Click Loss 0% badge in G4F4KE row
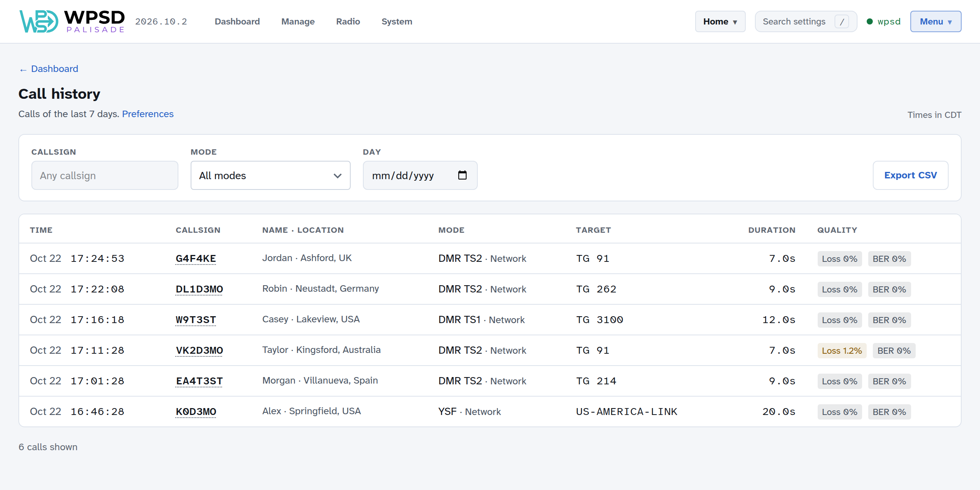This screenshot has width=980, height=490. [840, 259]
